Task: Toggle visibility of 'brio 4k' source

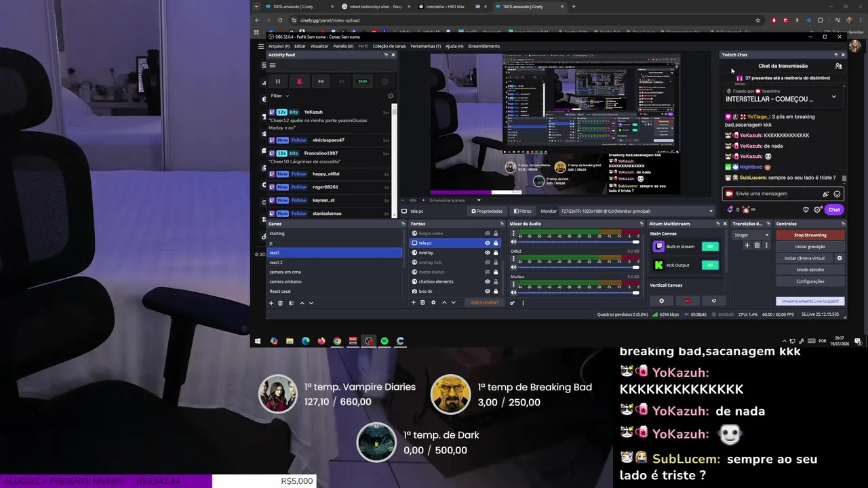Action: (487, 291)
